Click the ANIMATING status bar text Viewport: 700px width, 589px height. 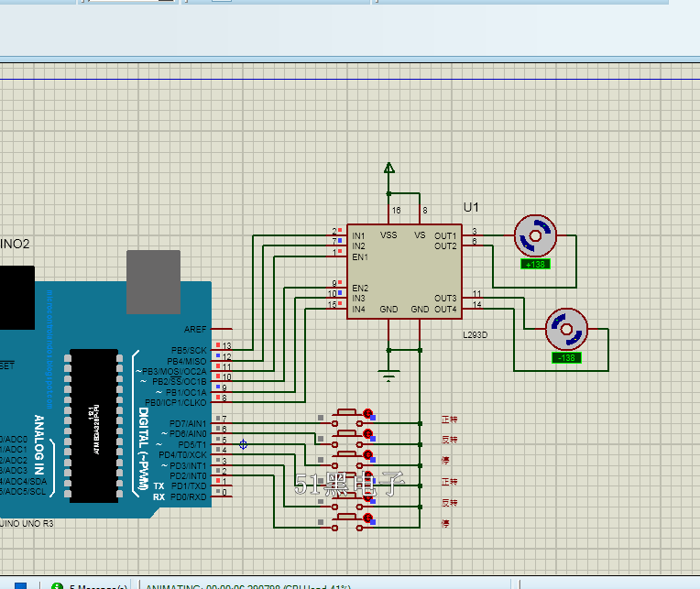[x=248, y=586]
